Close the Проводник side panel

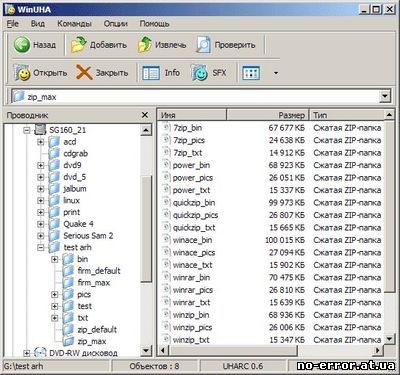point(145,115)
